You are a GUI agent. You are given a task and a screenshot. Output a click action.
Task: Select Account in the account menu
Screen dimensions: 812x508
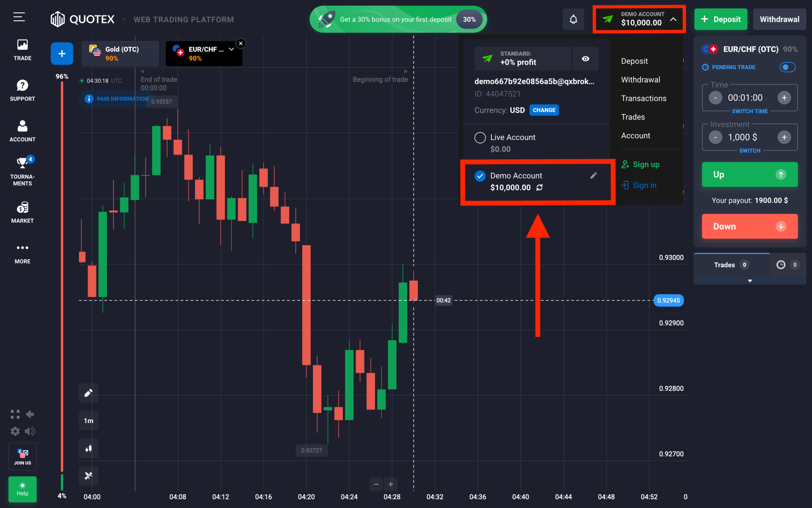[x=636, y=136]
